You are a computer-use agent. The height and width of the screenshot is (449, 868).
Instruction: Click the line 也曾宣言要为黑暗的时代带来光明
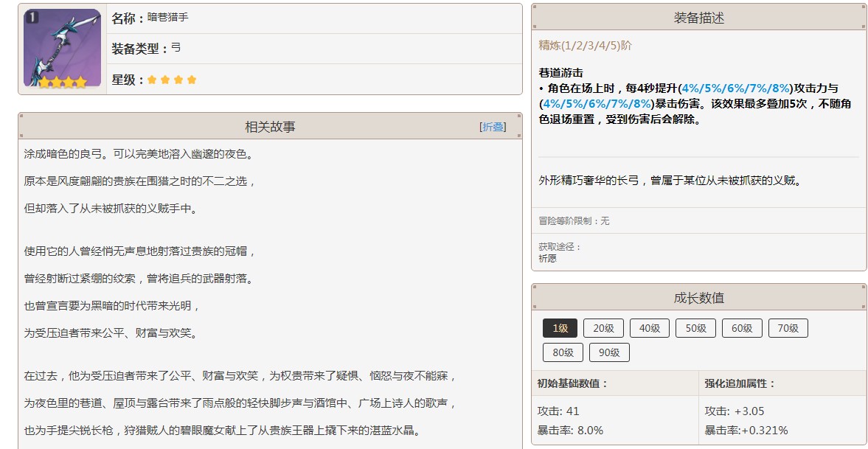click(x=112, y=306)
